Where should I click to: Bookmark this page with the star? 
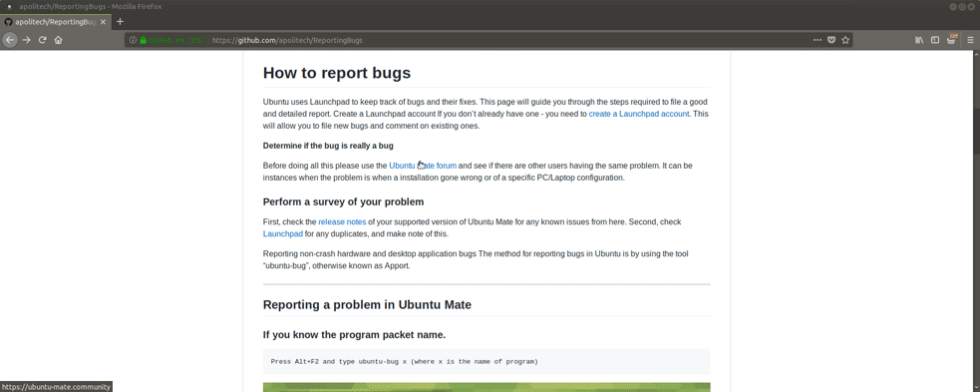coord(845,40)
